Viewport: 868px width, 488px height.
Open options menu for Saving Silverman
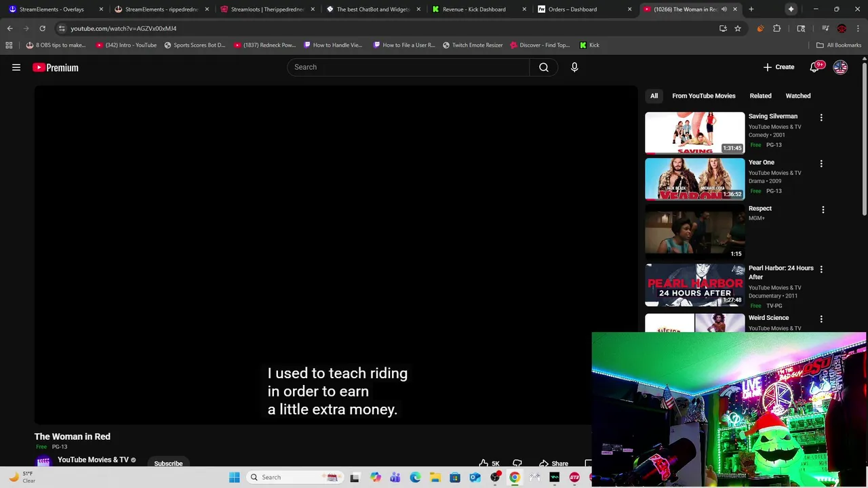click(x=821, y=117)
